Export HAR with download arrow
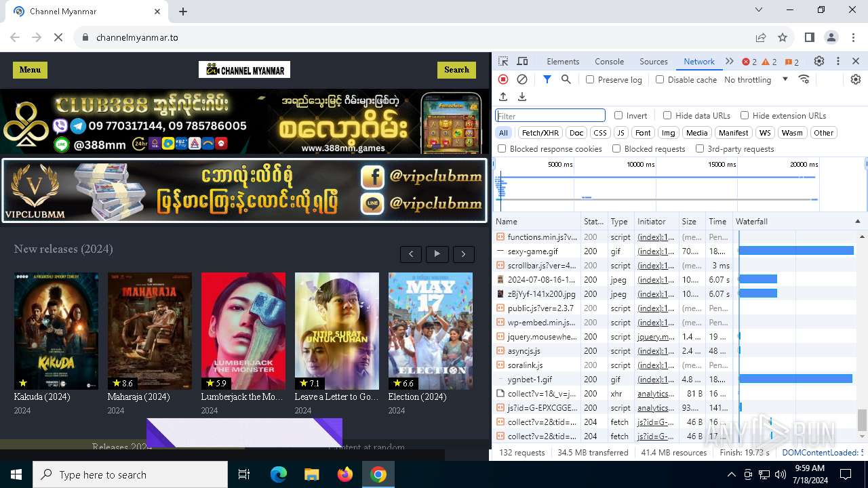This screenshot has height=488, width=868. 522,97
